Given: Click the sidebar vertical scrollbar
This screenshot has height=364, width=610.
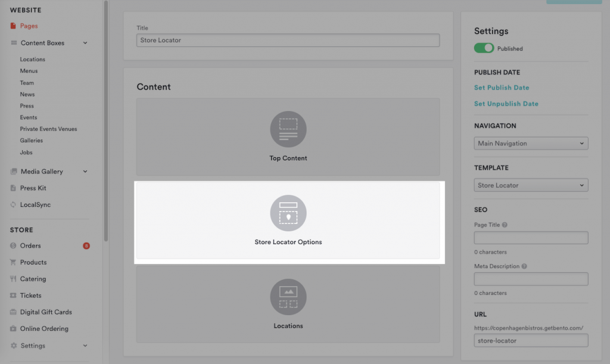Looking at the screenshot, I should 106,120.
